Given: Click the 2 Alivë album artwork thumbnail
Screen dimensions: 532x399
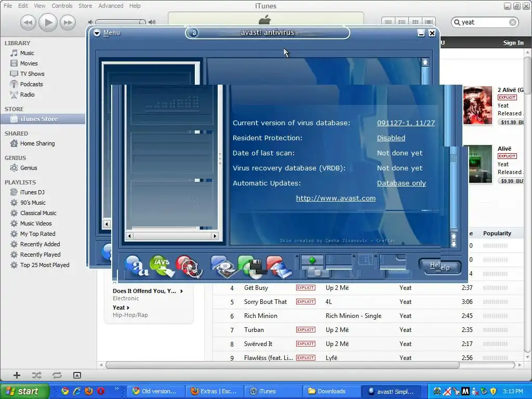Looking at the screenshot, I should pos(477,105).
